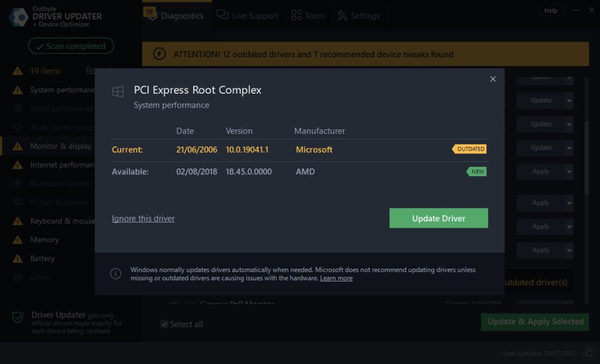600x364 pixels.
Task: Click the Video performance play icon
Action: tap(18, 108)
